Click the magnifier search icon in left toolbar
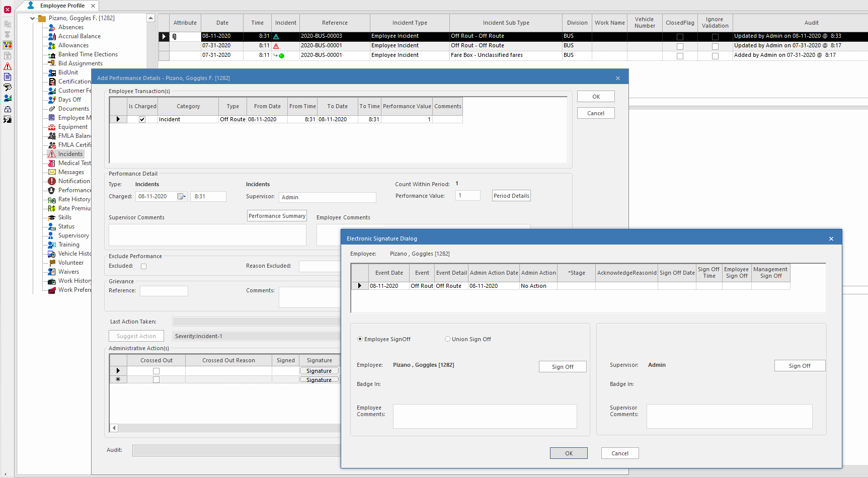 pyautogui.click(x=7, y=87)
